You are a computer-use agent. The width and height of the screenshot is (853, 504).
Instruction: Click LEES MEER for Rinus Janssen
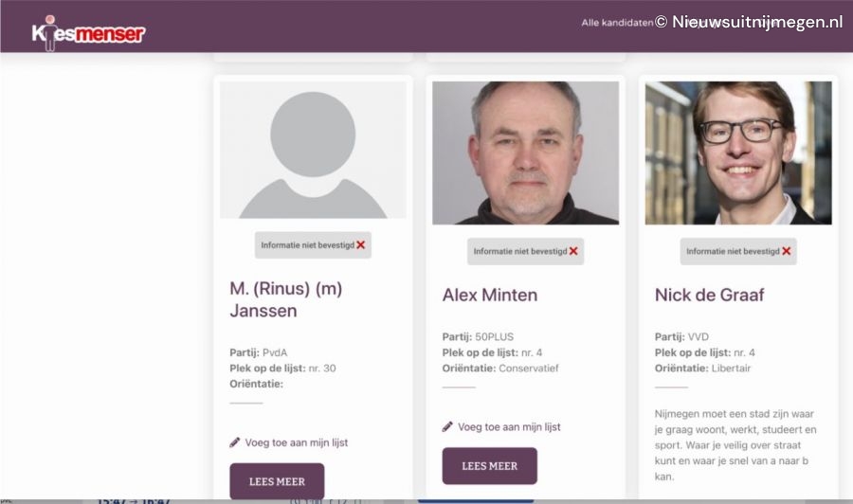[x=277, y=481]
